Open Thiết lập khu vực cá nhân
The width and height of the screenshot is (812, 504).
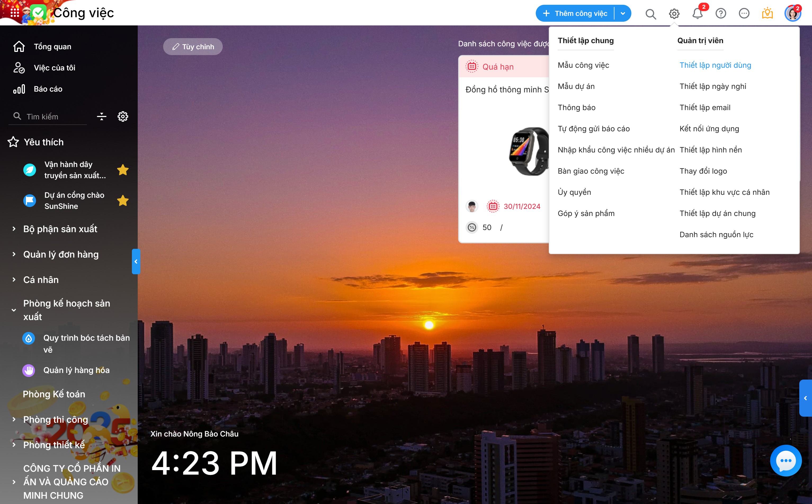[724, 192]
